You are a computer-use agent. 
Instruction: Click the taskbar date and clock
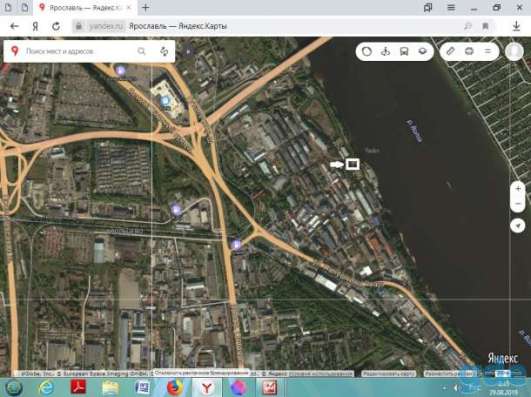(504, 388)
